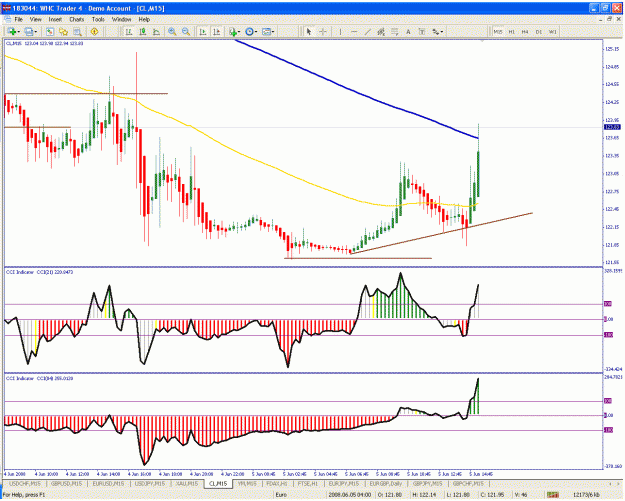Open the Charts menu

point(77,19)
